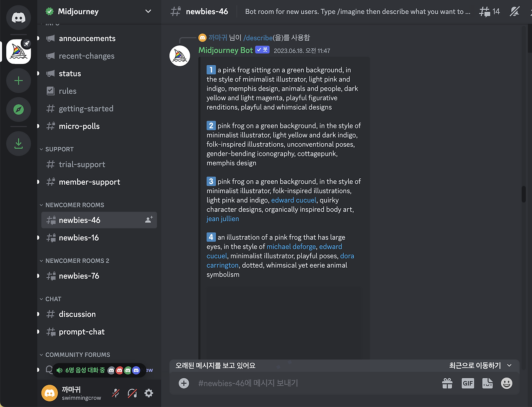Image resolution: width=532 pixels, height=407 pixels.
Task: Open the getting-started channel
Action: [x=99, y=109]
